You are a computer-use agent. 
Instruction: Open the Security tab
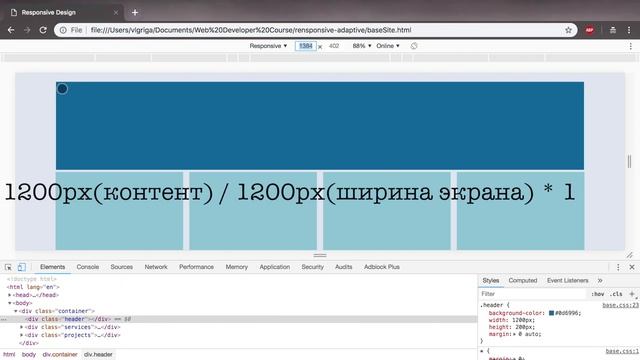coord(313,267)
